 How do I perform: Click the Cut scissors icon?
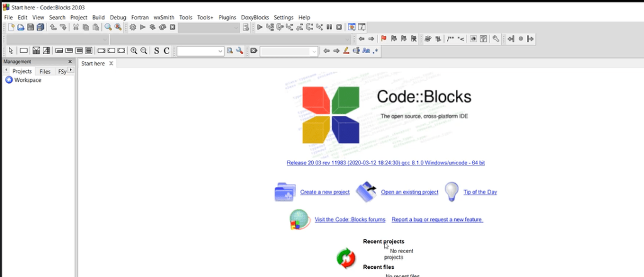tap(75, 27)
